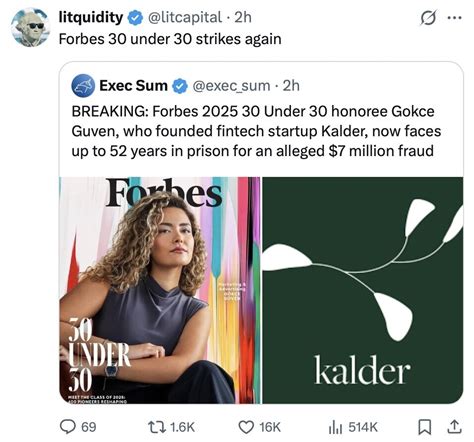The width and height of the screenshot is (474, 442).
Task: Open the reply comments icon
Action: [68, 427]
